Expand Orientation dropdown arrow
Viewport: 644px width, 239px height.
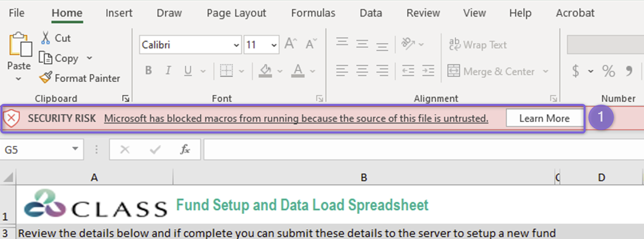pos(421,44)
